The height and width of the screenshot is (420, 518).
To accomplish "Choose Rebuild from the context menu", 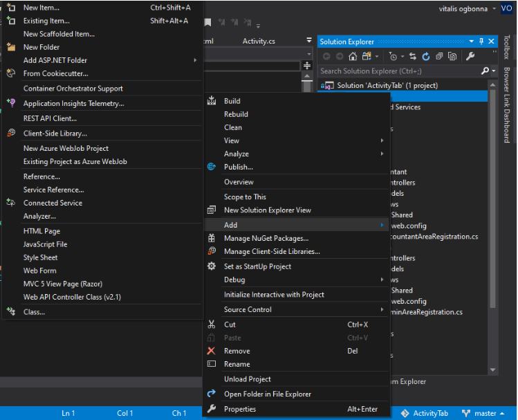I will 296,114.
